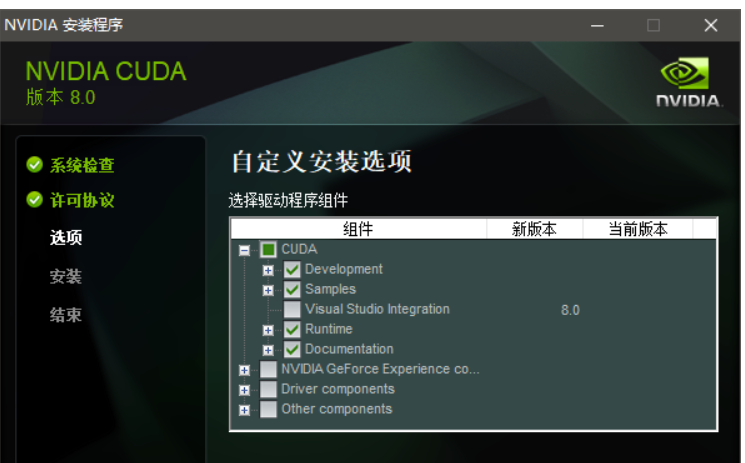This screenshot has height=463, width=745.
Task: Uncheck the Development component checkbox
Action: [x=292, y=270]
